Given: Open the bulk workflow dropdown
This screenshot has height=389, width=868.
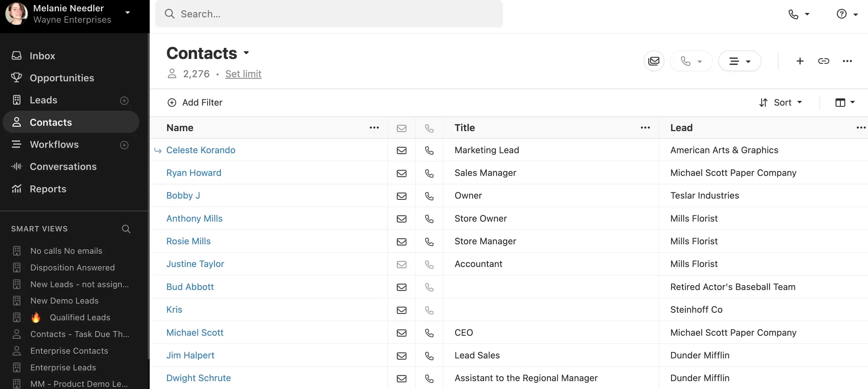Looking at the screenshot, I should pos(740,61).
